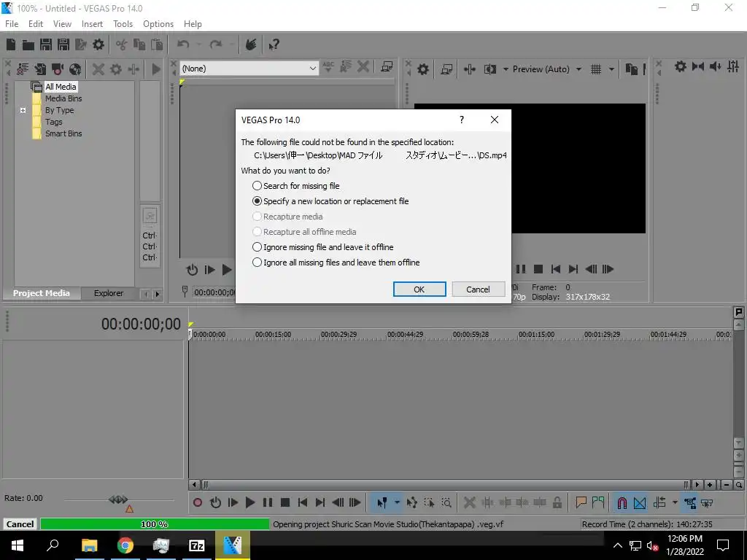The width and height of the screenshot is (747, 560).
Task: Click Cancel in the missing file dialog
Action: (478, 289)
